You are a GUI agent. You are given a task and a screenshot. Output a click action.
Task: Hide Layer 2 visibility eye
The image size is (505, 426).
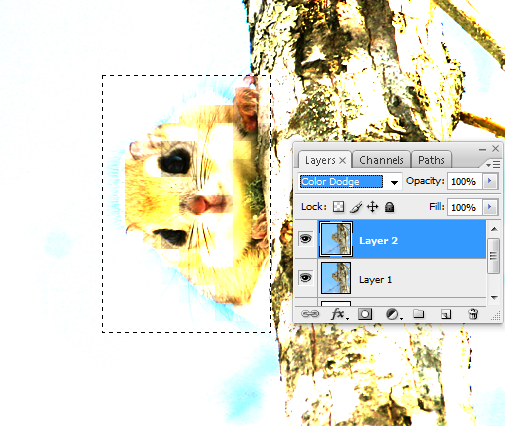tap(305, 239)
